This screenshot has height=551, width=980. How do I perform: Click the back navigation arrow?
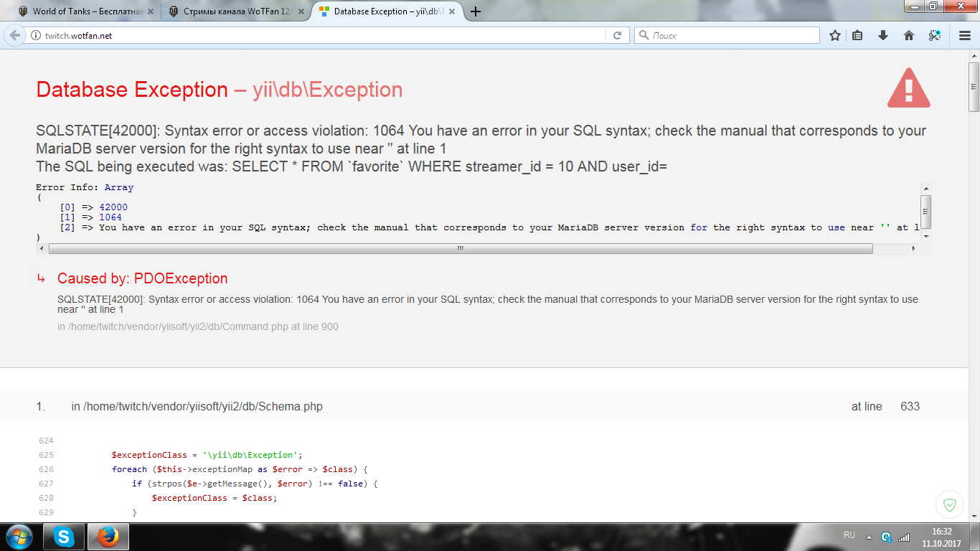[15, 35]
